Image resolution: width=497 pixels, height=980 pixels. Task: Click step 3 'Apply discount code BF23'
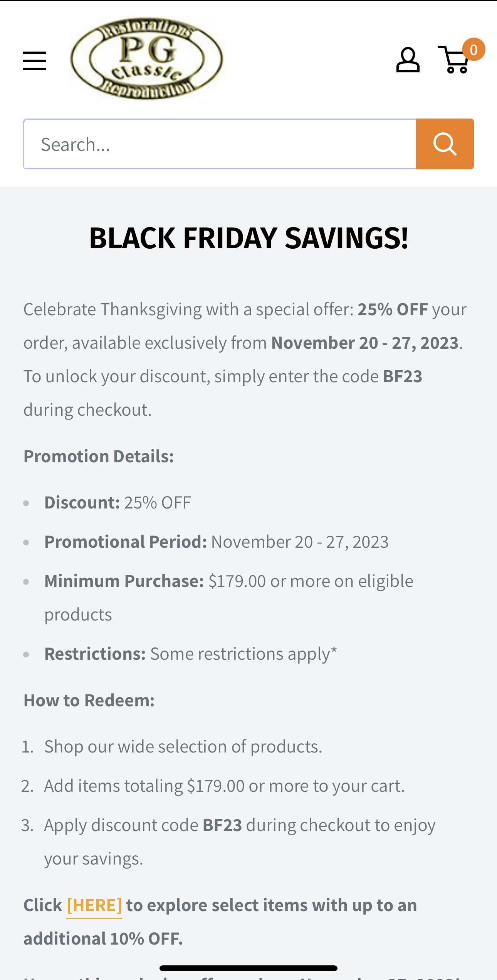pyautogui.click(x=239, y=825)
